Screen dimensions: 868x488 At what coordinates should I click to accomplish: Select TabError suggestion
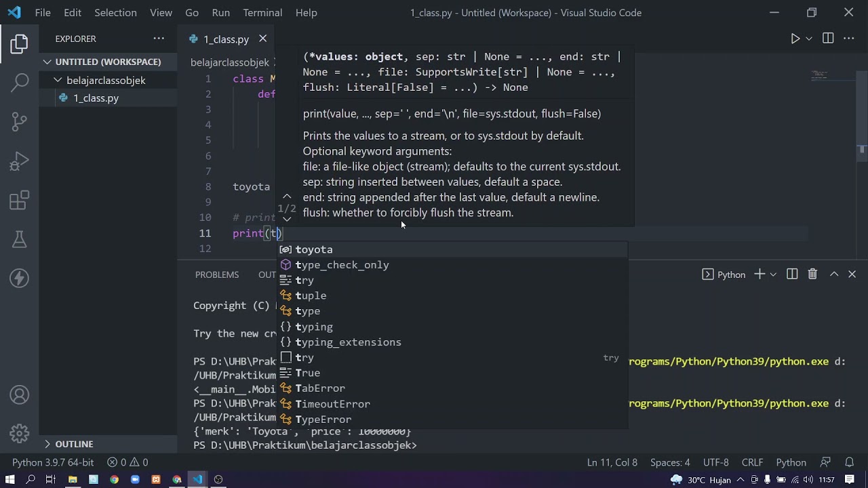click(x=453, y=388)
